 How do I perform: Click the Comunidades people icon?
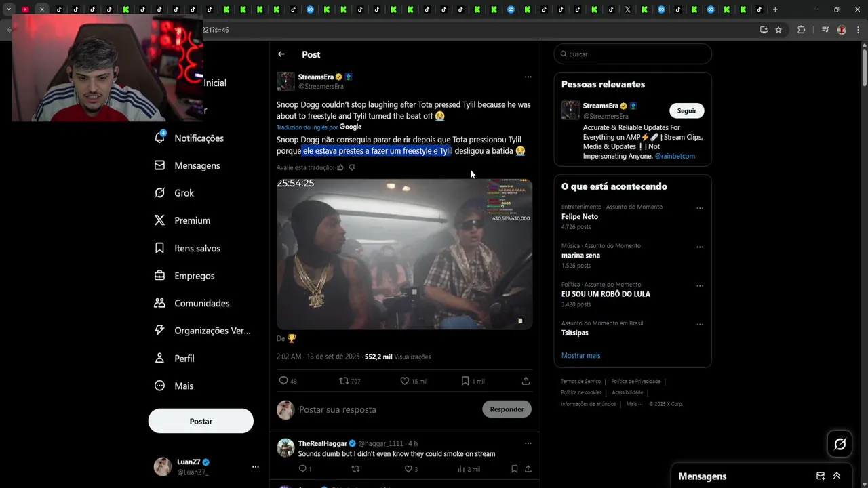coord(159,303)
